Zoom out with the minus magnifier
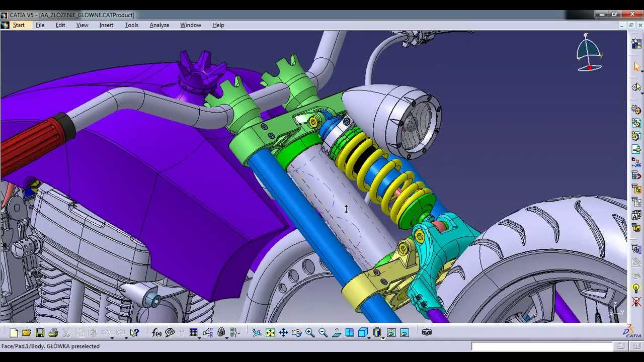The image size is (644, 362). [x=323, y=332]
